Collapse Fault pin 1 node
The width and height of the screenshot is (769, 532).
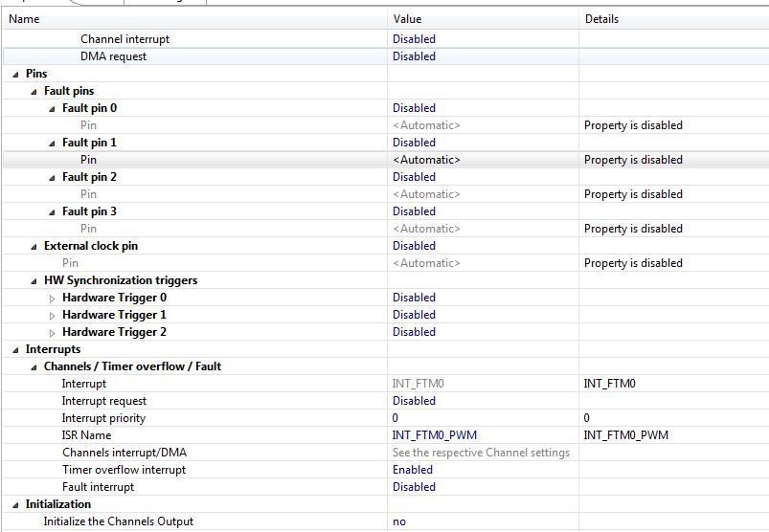tap(53, 144)
